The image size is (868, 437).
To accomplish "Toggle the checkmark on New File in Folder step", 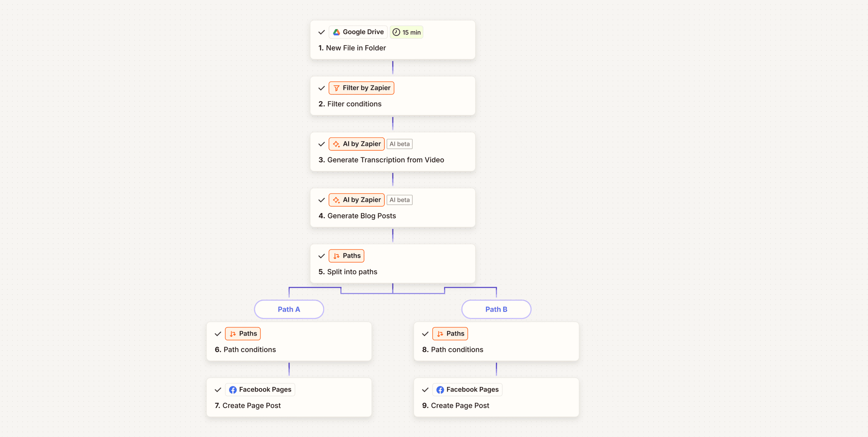I will [321, 32].
